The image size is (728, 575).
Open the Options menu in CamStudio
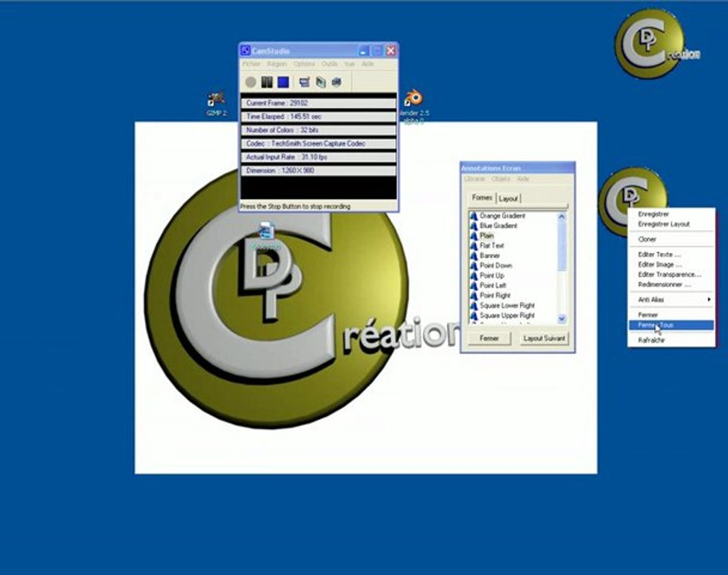coord(304,64)
